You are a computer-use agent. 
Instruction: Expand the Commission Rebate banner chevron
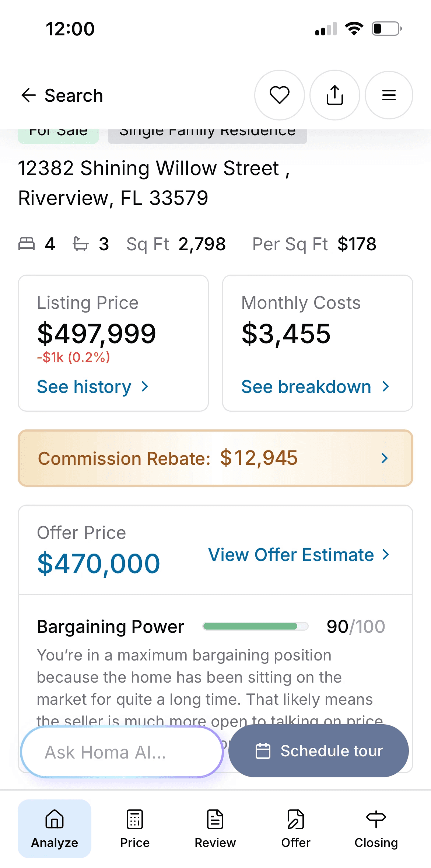point(385,458)
